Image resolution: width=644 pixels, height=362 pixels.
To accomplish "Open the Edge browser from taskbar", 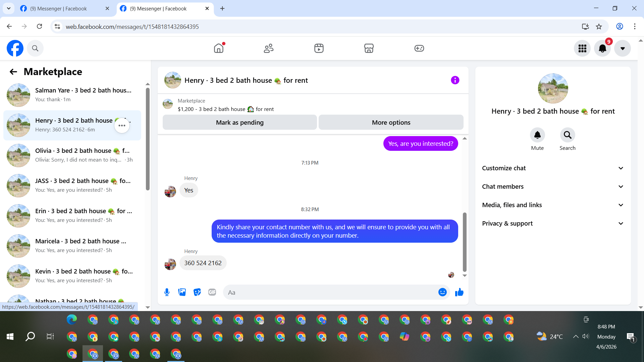I will (x=72, y=320).
